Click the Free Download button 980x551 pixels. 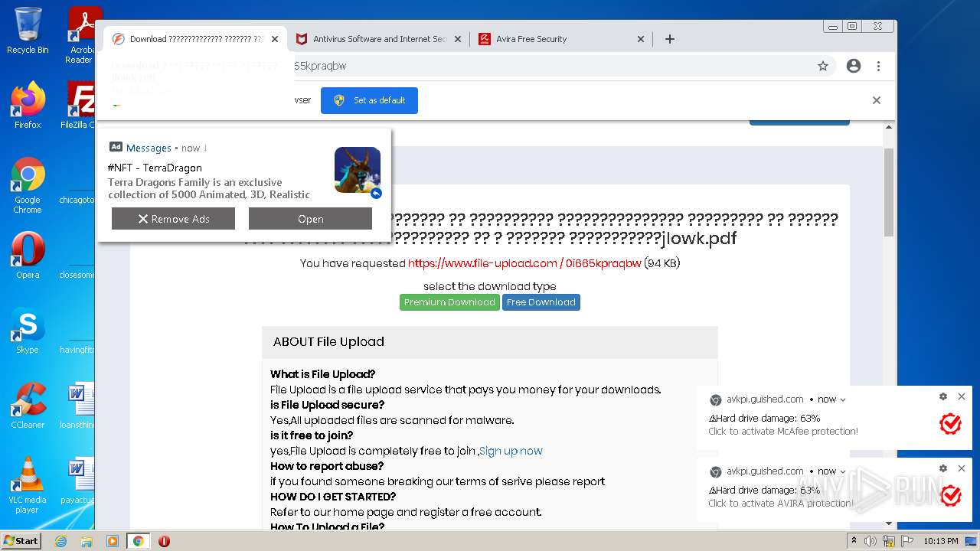click(x=541, y=302)
